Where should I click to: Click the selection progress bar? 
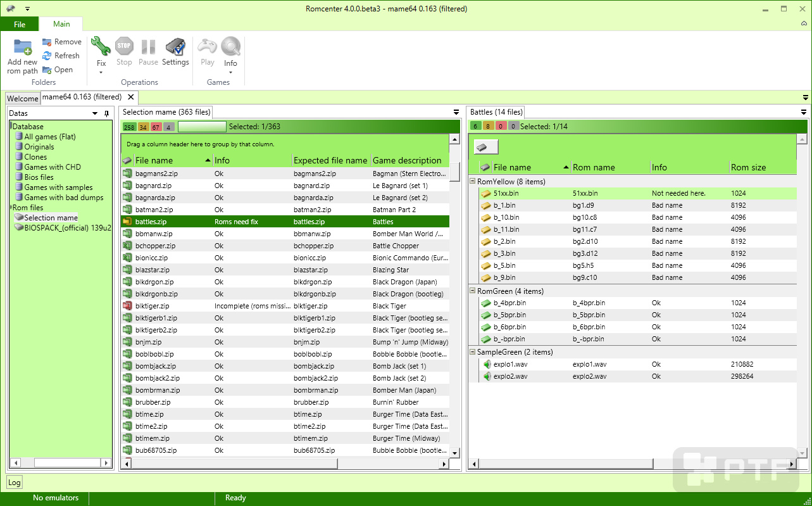[202, 127]
